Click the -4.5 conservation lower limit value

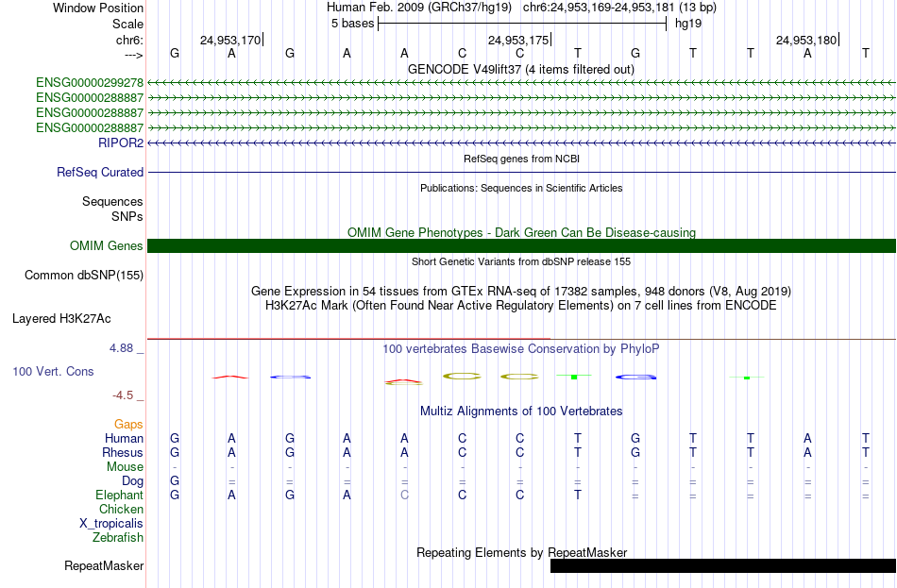(x=123, y=395)
